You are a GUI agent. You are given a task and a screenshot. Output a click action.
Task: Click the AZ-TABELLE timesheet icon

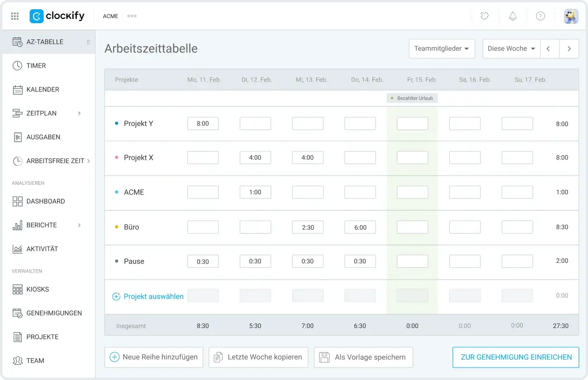[18, 42]
